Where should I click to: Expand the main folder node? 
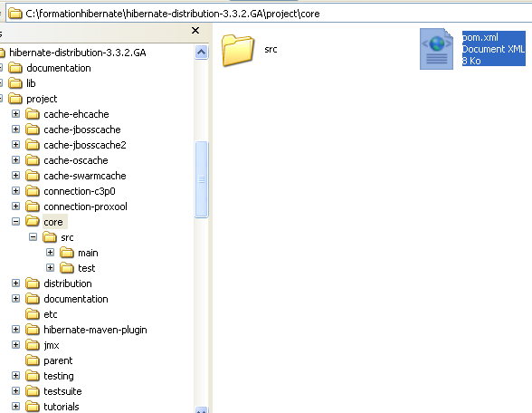click(51, 253)
